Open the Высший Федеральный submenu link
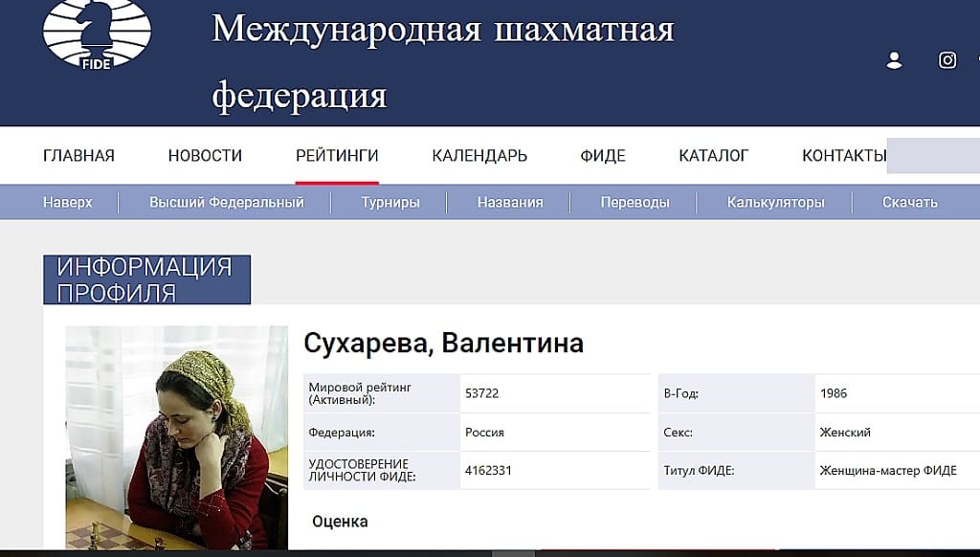The height and width of the screenshot is (557, 980). 226,202
